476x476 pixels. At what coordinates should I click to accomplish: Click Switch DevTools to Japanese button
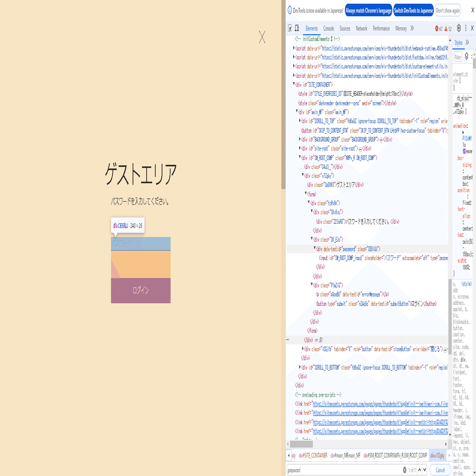pyautogui.click(x=413, y=11)
